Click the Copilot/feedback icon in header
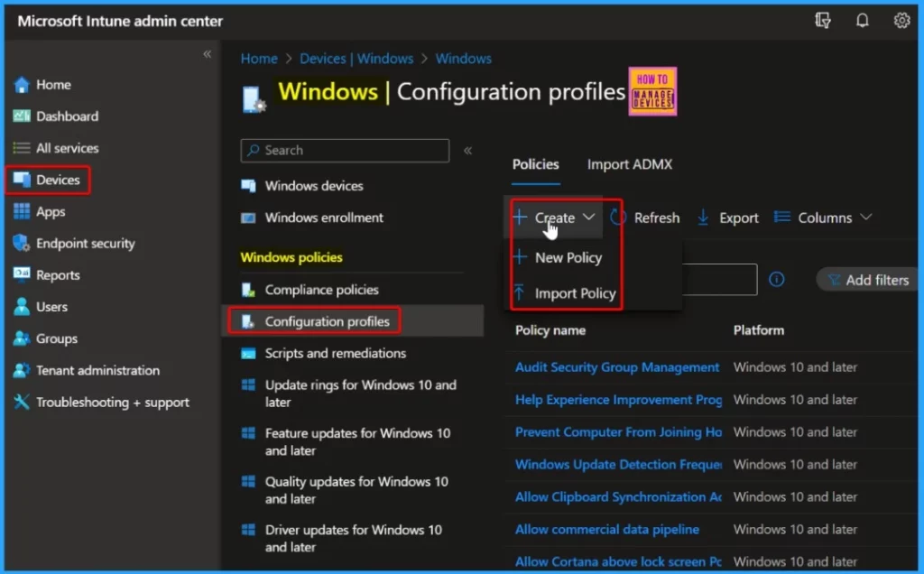The height and width of the screenshot is (574, 924). tap(823, 22)
